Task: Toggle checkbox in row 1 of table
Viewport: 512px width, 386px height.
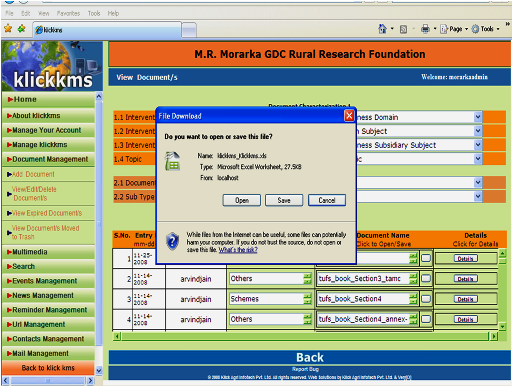Action: (x=426, y=258)
